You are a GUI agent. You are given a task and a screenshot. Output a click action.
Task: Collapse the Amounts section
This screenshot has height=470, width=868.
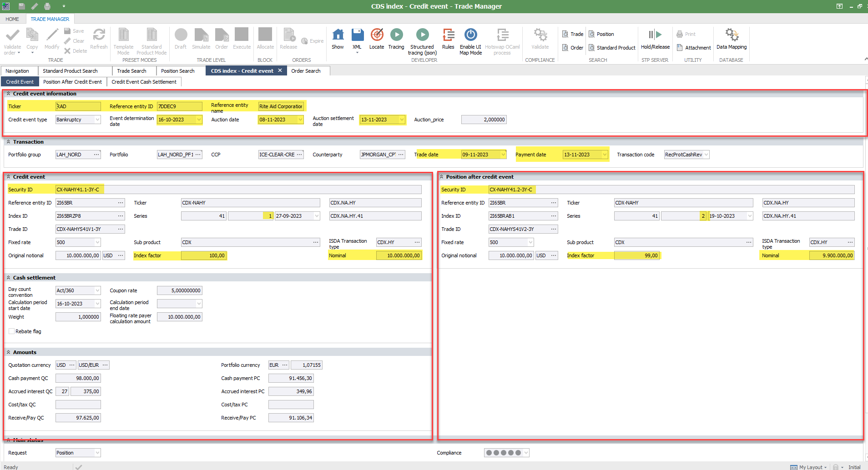click(8, 352)
